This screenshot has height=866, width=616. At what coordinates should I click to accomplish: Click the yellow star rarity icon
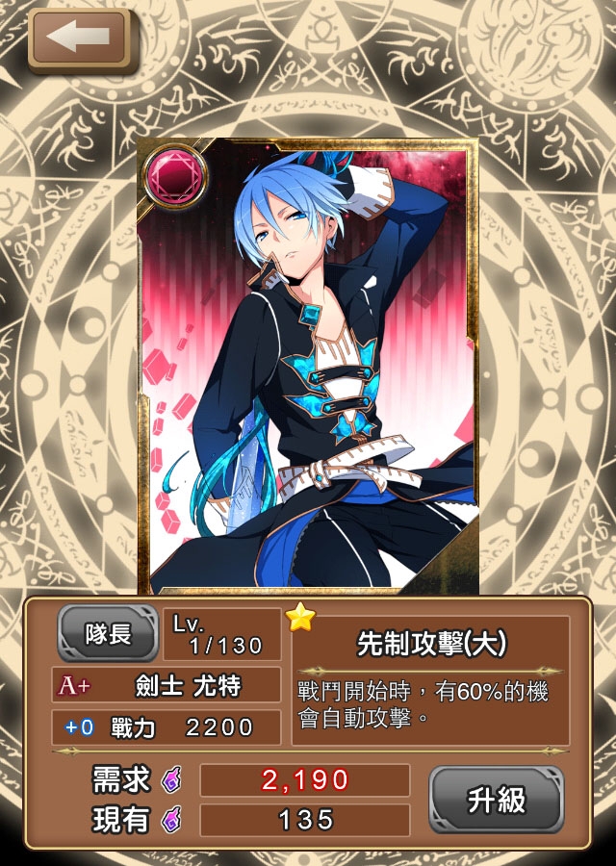[x=301, y=618]
